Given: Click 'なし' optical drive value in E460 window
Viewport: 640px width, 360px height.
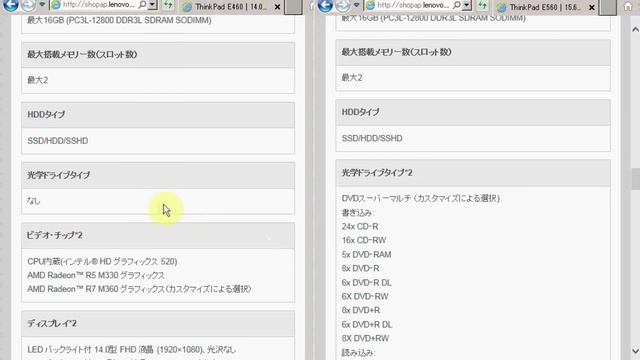Looking at the screenshot, I should point(33,201).
